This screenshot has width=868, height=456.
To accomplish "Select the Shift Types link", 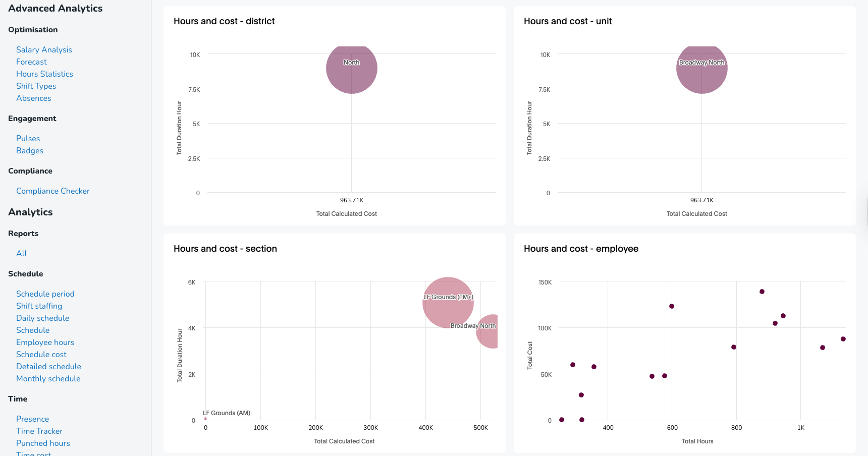I will click(36, 86).
